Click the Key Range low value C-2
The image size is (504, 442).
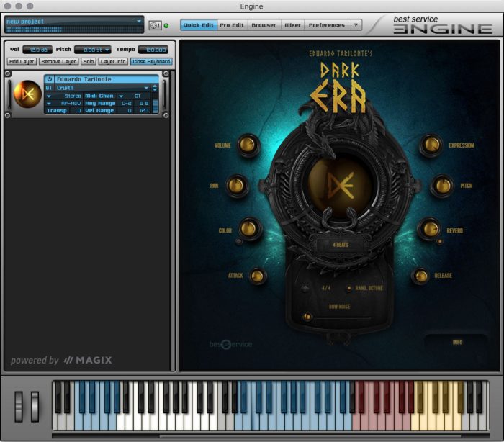pos(126,103)
